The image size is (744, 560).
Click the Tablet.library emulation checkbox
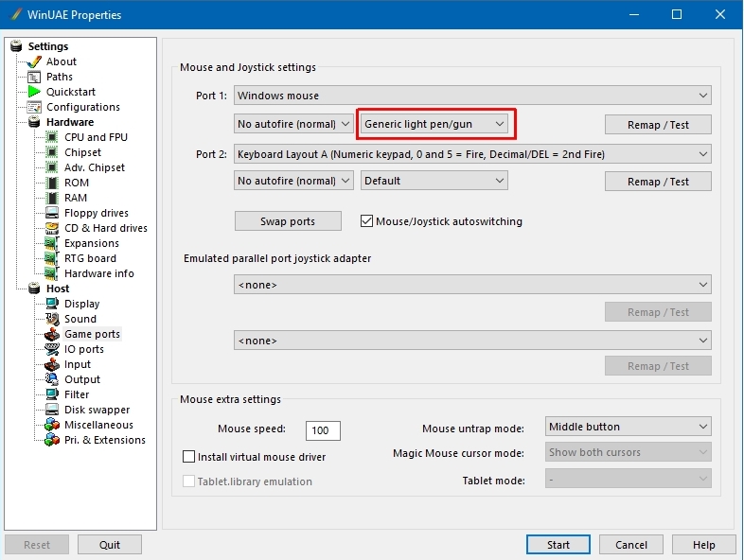click(189, 481)
